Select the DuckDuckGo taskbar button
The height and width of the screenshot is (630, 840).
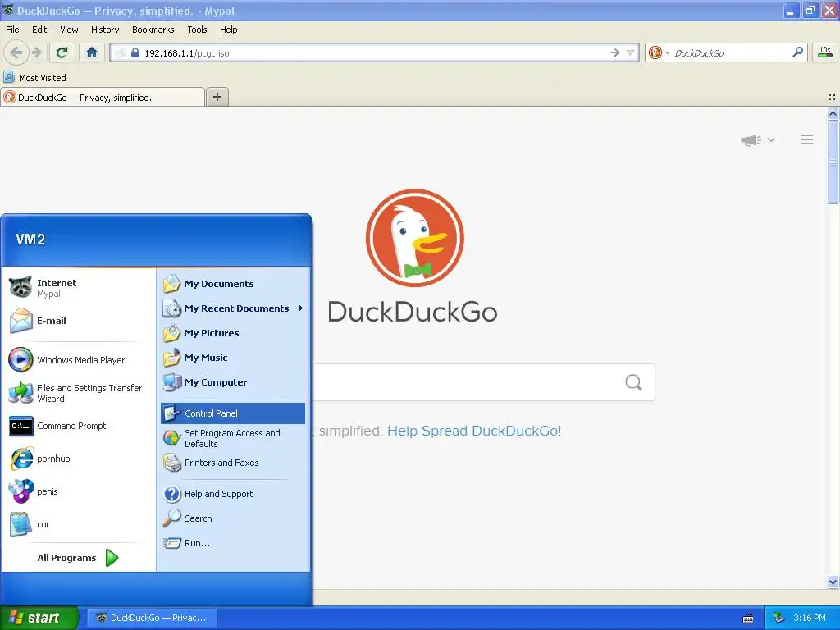click(152, 618)
